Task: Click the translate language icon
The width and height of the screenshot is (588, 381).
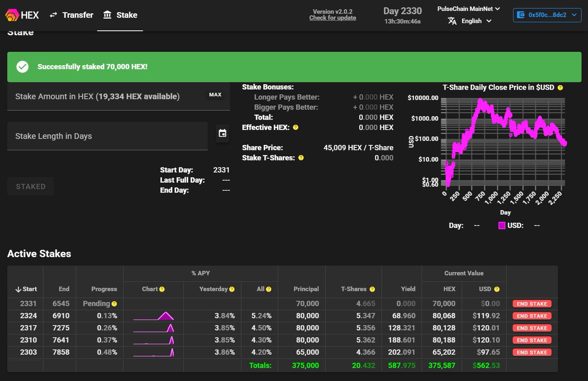Action: click(x=452, y=21)
